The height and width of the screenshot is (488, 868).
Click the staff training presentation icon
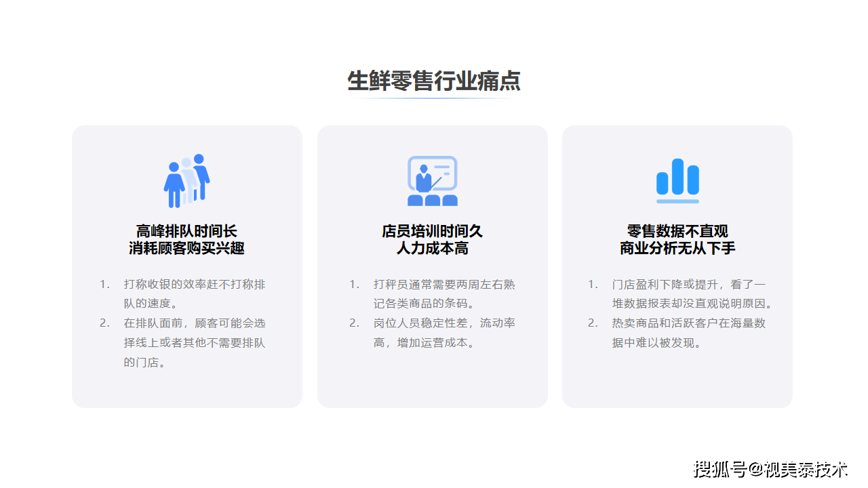(x=432, y=181)
